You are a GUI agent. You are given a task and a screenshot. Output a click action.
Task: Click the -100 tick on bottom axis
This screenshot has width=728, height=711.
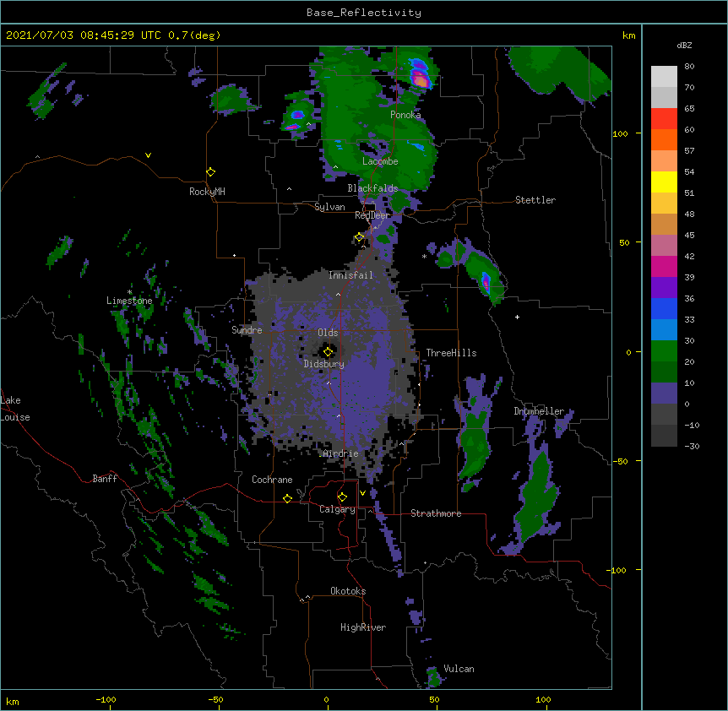click(x=106, y=700)
